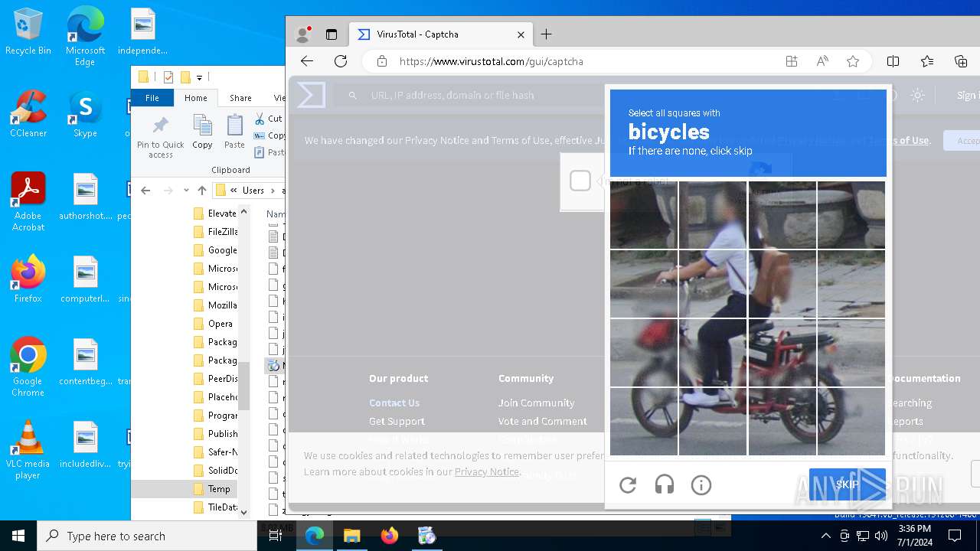Viewport: 980px width, 551px height.
Task: Click Pin to Quick access
Action: point(161,138)
